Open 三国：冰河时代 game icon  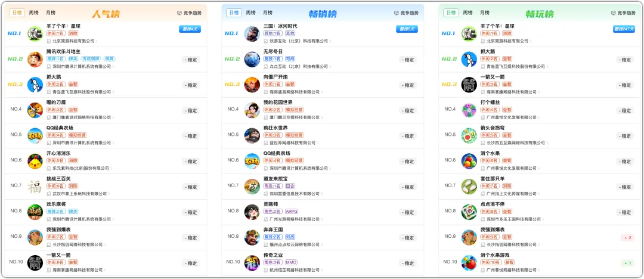[252, 34]
